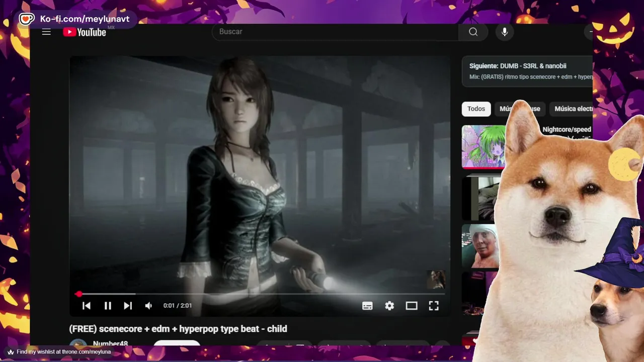Viewport: 644px width, 362px height.
Task: Click the Ko-fi cup heart icon
Action: click(x=27, y=19)
